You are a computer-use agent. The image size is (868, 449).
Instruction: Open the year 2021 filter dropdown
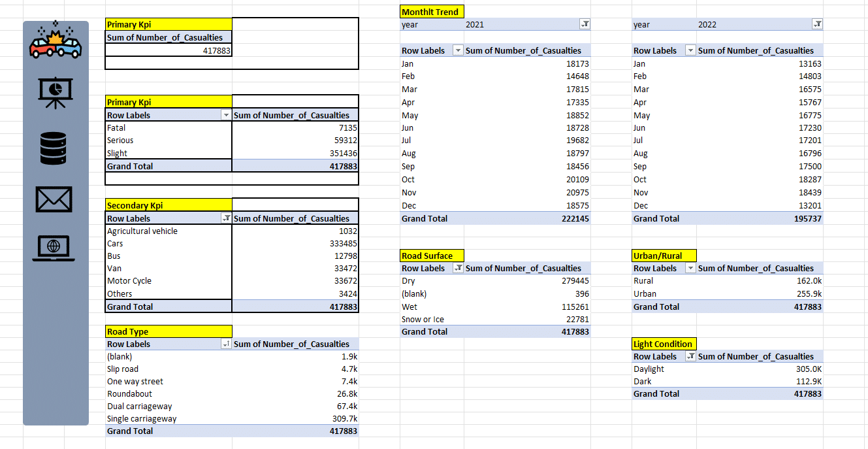[x=585, y=24]
